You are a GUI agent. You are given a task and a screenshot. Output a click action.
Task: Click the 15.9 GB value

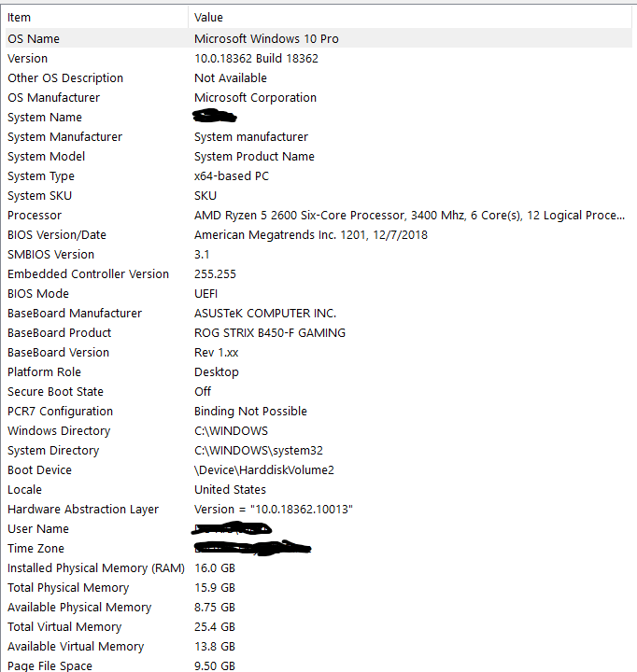215,588
